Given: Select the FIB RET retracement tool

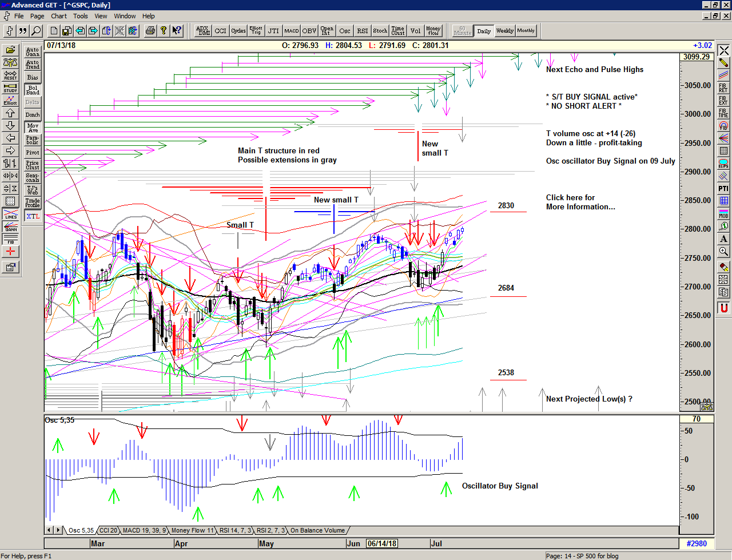Looking at the screenshot, I should [723, 88].
